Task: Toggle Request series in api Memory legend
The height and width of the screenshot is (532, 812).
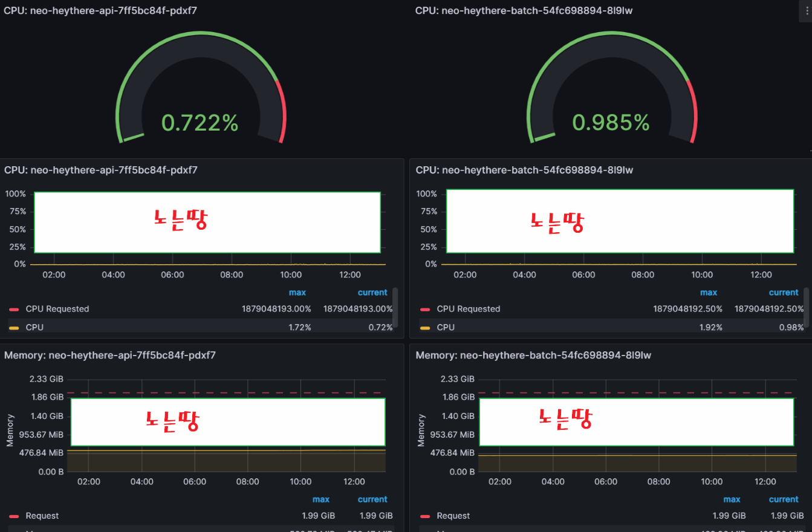Action: pyautogui.click(x=42, y=516)
